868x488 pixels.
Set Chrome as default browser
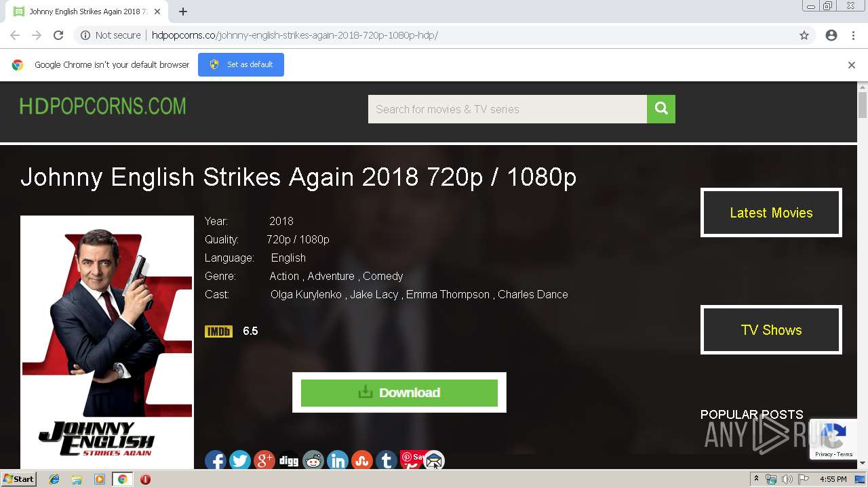pyautogui.click(x=241, y=64)
